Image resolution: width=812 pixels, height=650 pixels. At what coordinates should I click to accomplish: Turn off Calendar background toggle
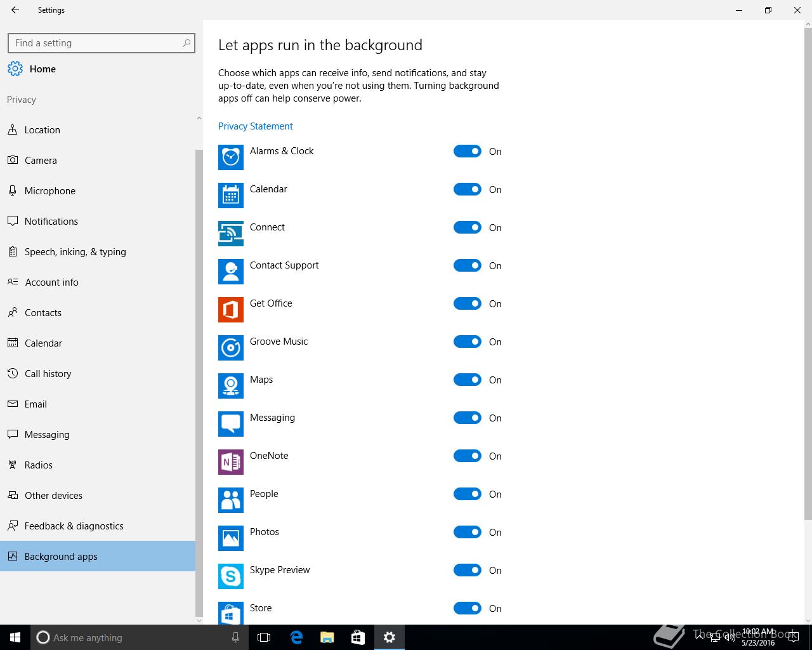468,189
